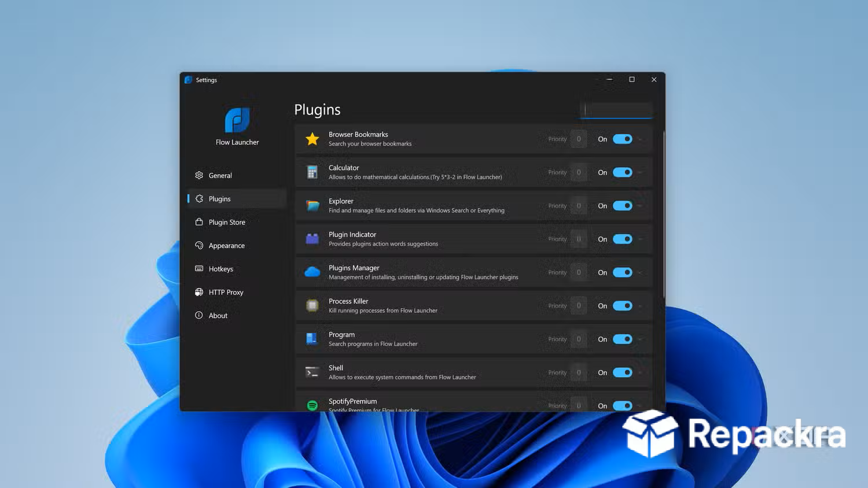Screen dimensions: 868x488
Task: Click 'Allows to execute system commands' description
Action: 403,378
